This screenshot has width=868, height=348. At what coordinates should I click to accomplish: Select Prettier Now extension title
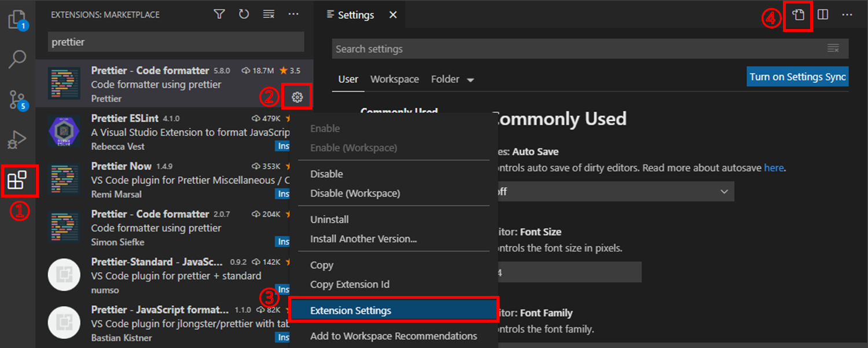(122, 166)
